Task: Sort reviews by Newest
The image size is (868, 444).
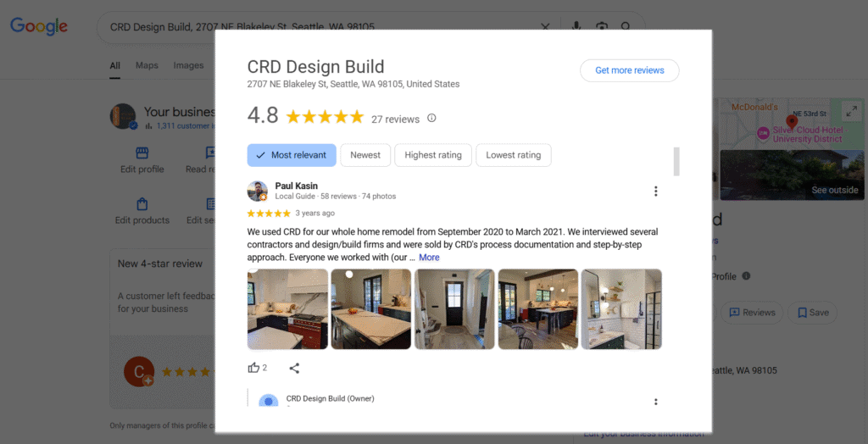Action: point(365,155)
